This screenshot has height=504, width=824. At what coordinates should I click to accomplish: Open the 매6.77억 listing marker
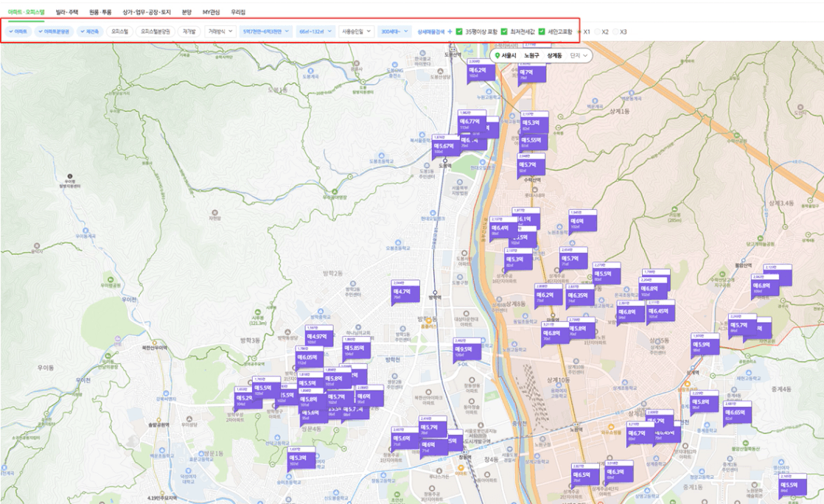pos(469,121)
